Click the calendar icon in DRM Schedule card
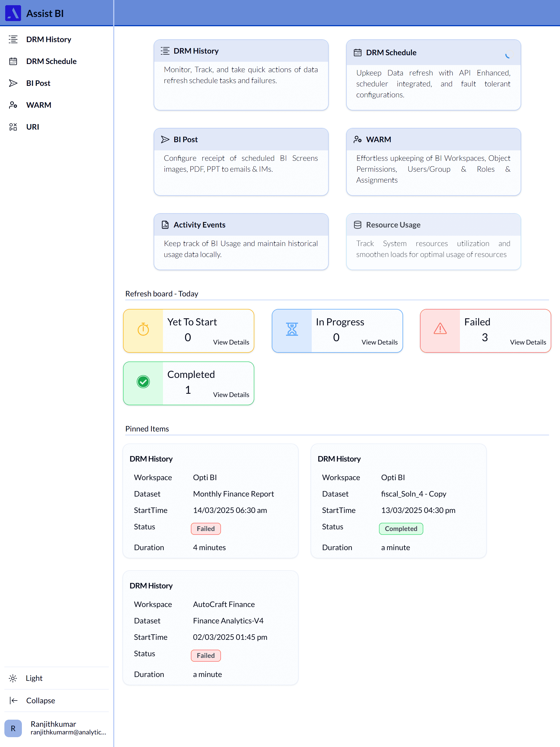 tap(358, 53)
